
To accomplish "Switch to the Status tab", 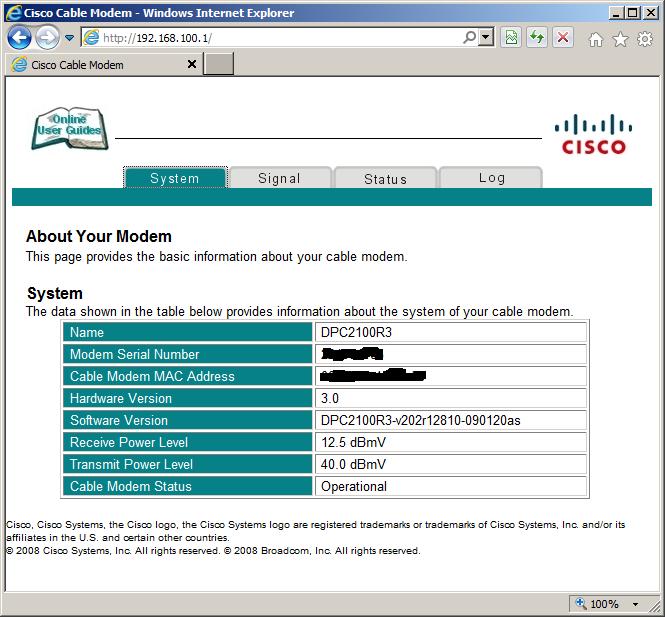I will pyautogui.click(x=386, y=179).
